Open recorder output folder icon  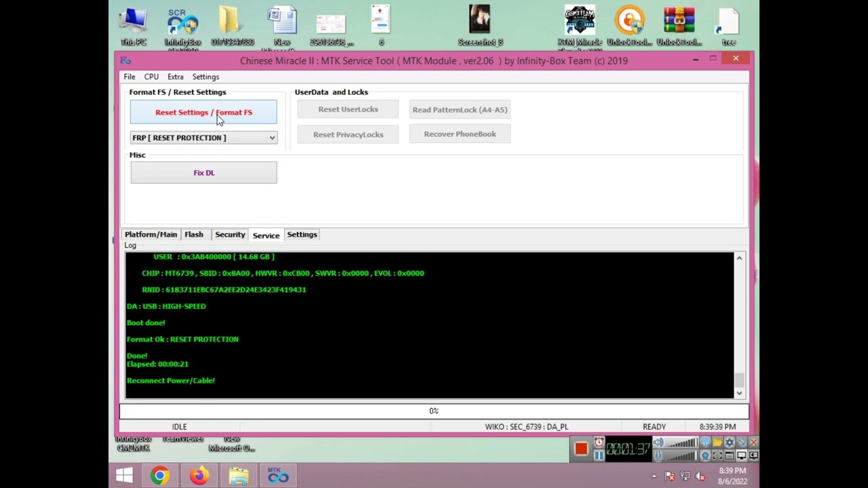tap(717, 442)
